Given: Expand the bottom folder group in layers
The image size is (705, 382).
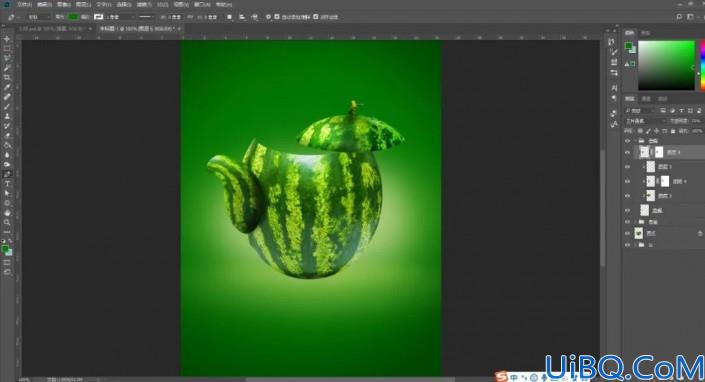Looking at the screenshot, I should (636, 245).
